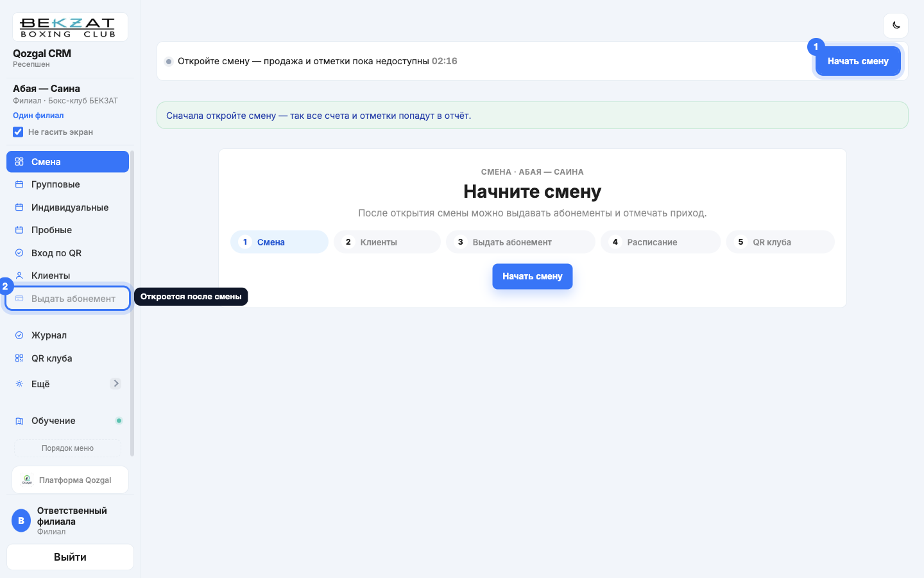924x578 pixels.
Task: Click the Индивидуальные calendar icon
Action: (19, 207)
